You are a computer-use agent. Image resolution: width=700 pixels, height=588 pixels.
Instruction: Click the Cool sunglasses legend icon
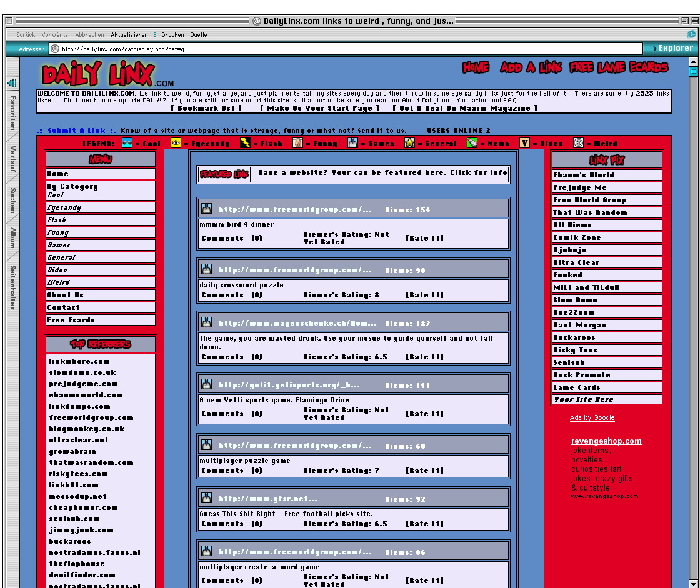pyautogui.click(x=127, y=143)
